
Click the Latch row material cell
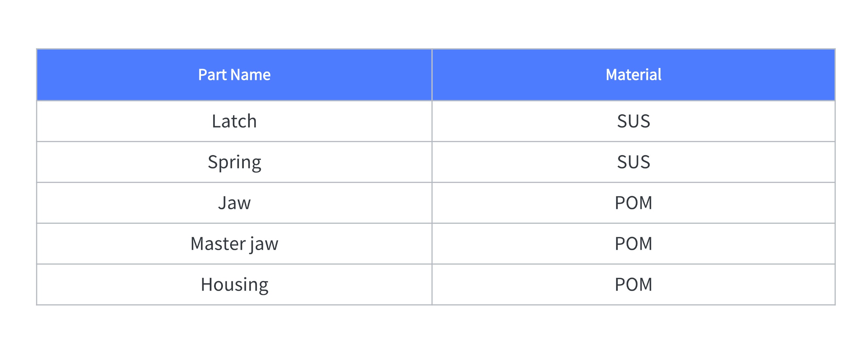point(633,121)
